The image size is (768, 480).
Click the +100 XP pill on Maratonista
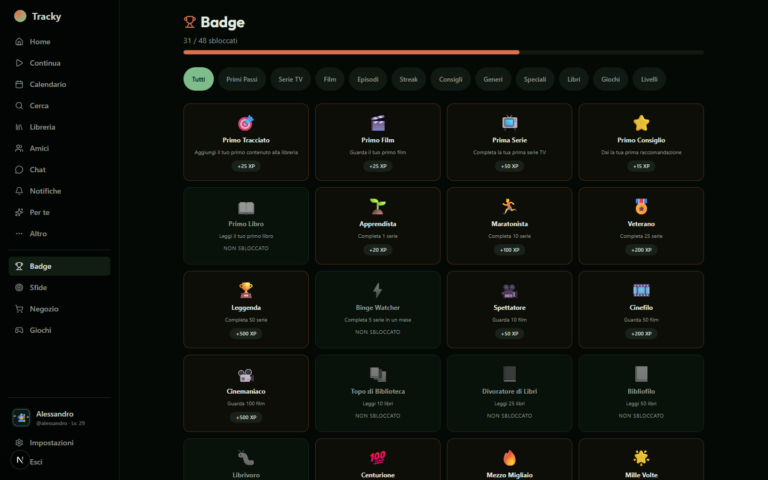click(x=509, y=250)
